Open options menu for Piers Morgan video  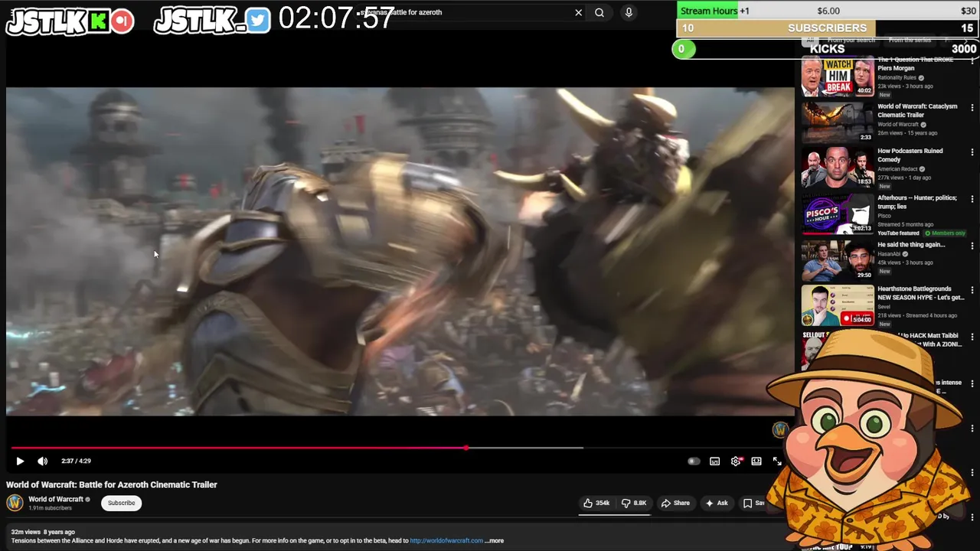tap(972, 61)
